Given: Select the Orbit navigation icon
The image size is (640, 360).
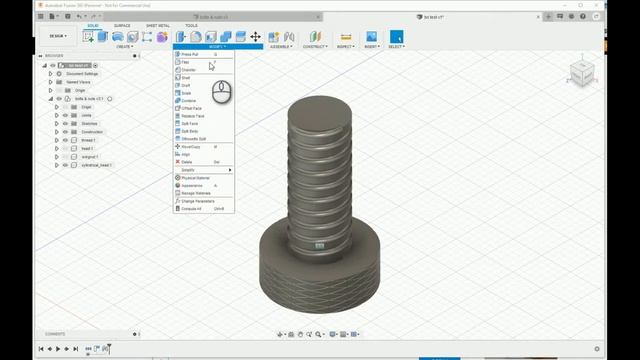Looking at the screenshot, I should point(280,334).
